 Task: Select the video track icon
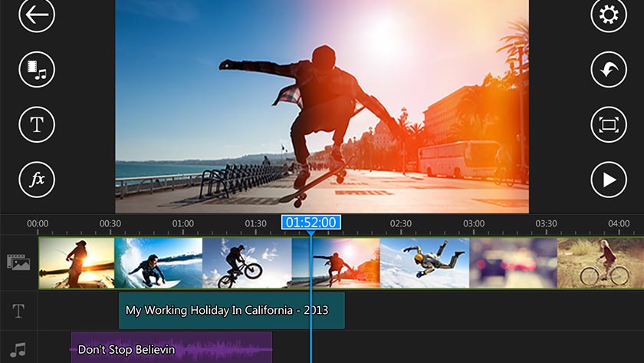(18, 262)
